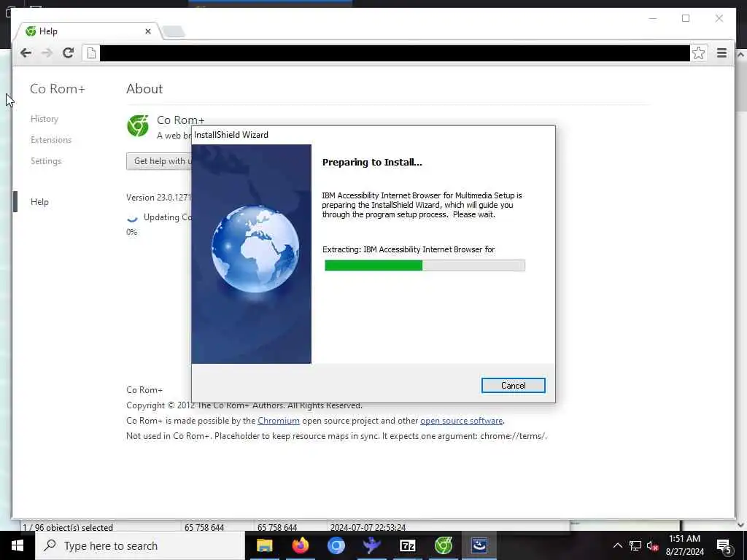This screenshot has height=560, width=747.
Task: Click the "Co Rom+" sidebar title
Action: (58, 89)
